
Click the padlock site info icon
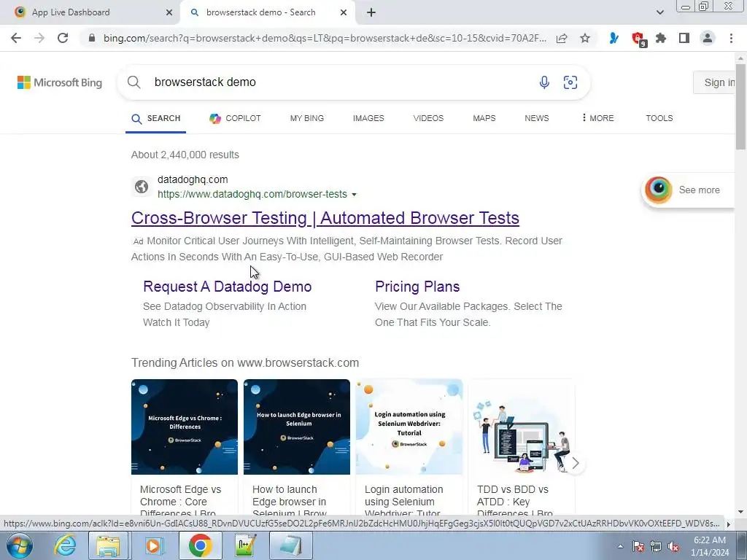(x=92, y=38)
